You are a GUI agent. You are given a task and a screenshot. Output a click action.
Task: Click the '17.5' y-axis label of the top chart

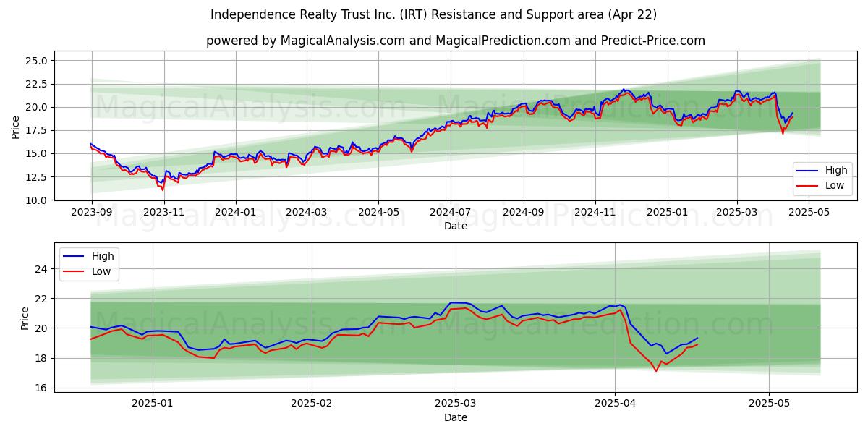(x=37, y=130)
